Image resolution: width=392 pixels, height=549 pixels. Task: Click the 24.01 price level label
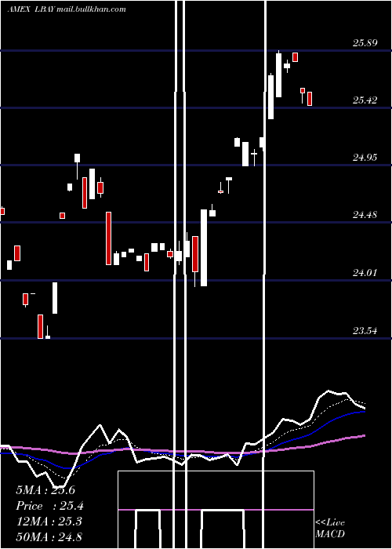click(365, 272)
